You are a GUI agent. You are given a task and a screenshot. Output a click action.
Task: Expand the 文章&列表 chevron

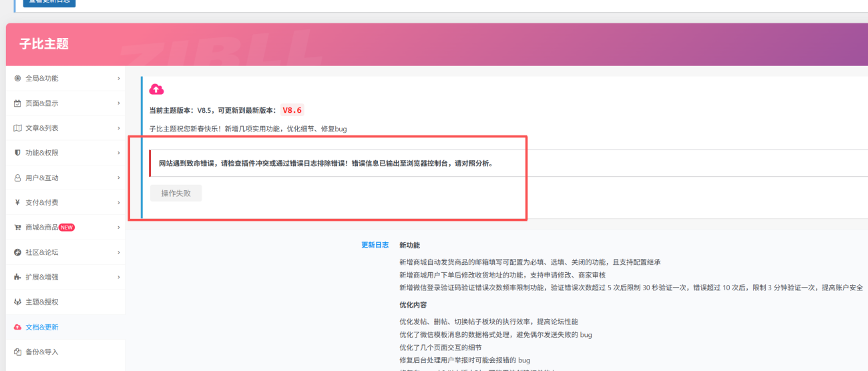119,128
